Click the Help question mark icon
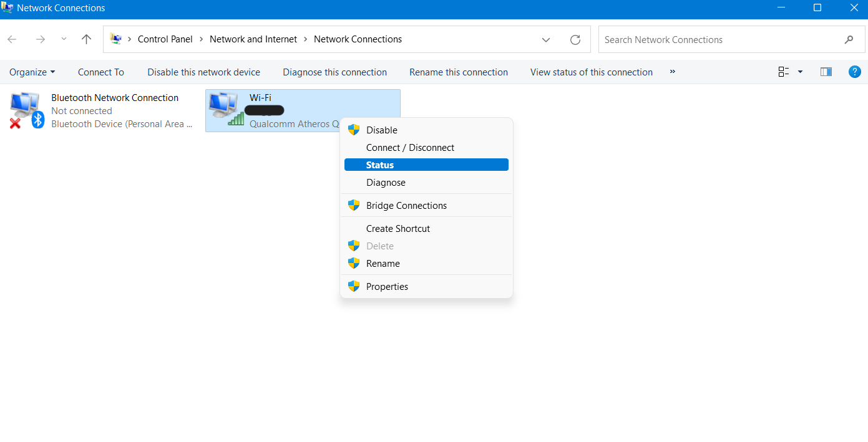Viewport: 868px width, 442px height. tap(854, 72)
